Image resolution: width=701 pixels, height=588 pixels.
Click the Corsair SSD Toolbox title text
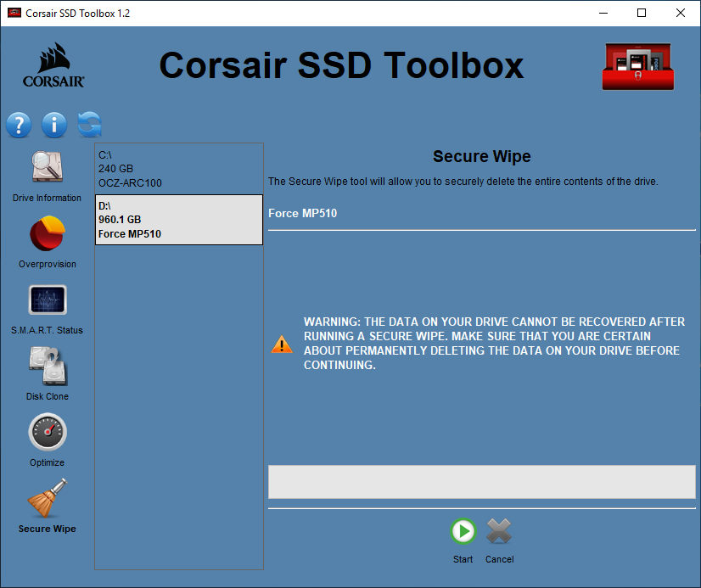pyautogui.click(x=341, y=65)
